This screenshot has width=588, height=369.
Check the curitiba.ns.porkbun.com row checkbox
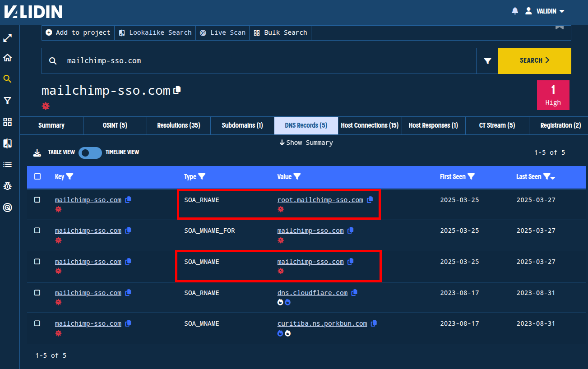(x=37, y=323)
